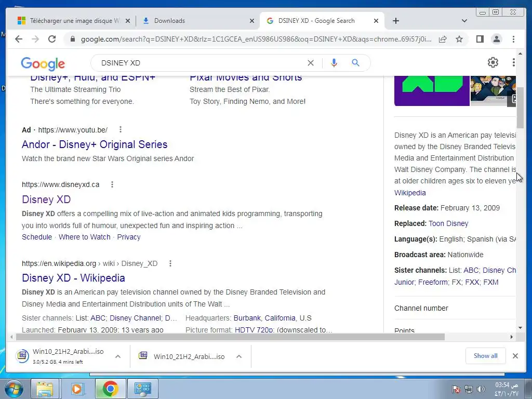This screenshot has width=532, height=399.
Task: Click the browser forward arrow
Action: coord(35,39)
